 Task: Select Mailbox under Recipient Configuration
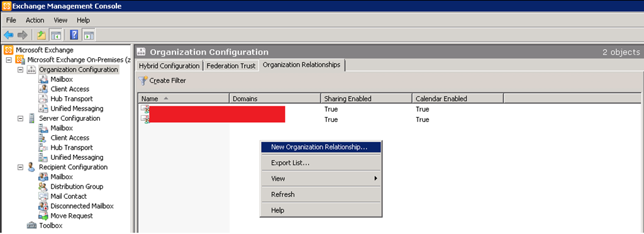pyautogui.click(x=62, y=177)
